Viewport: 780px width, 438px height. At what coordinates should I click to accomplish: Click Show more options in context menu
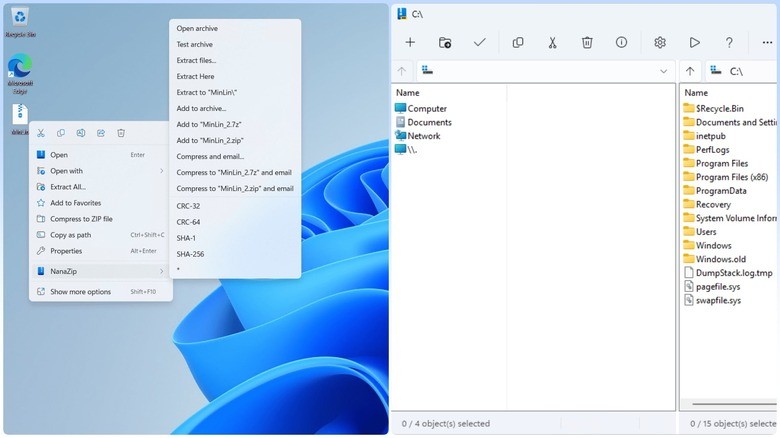[x=81, y=292]
